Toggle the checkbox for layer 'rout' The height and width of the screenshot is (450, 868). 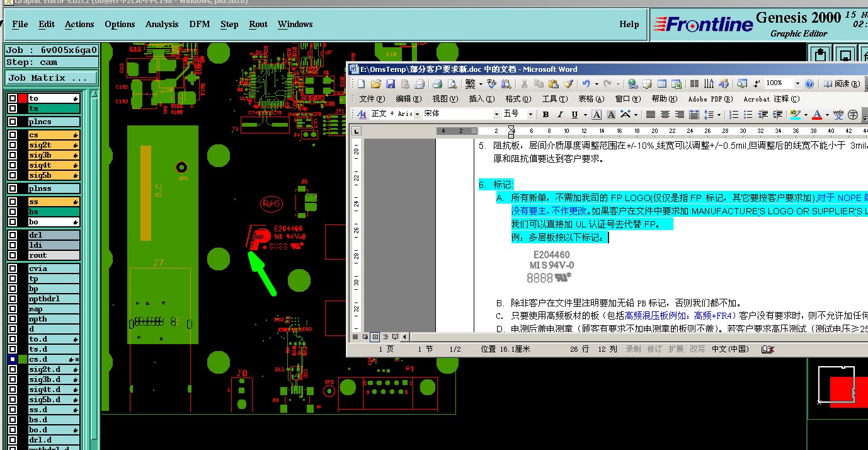(x=13, y=255)
